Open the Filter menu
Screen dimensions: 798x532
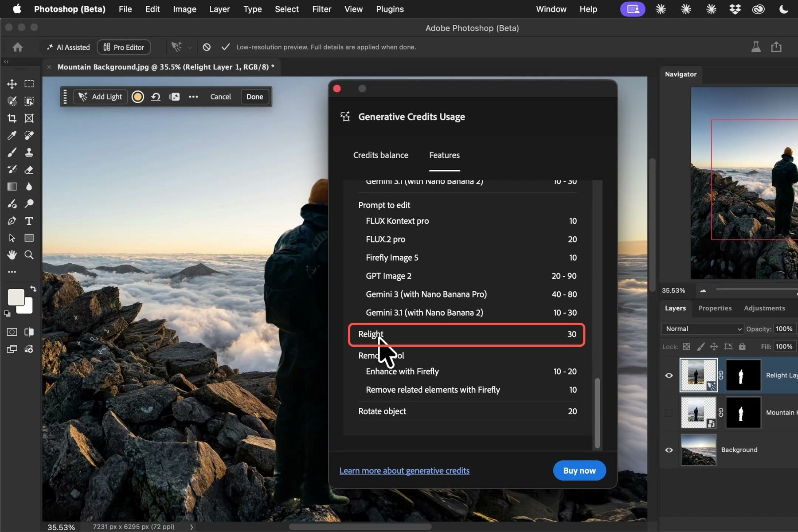(321, 9)
